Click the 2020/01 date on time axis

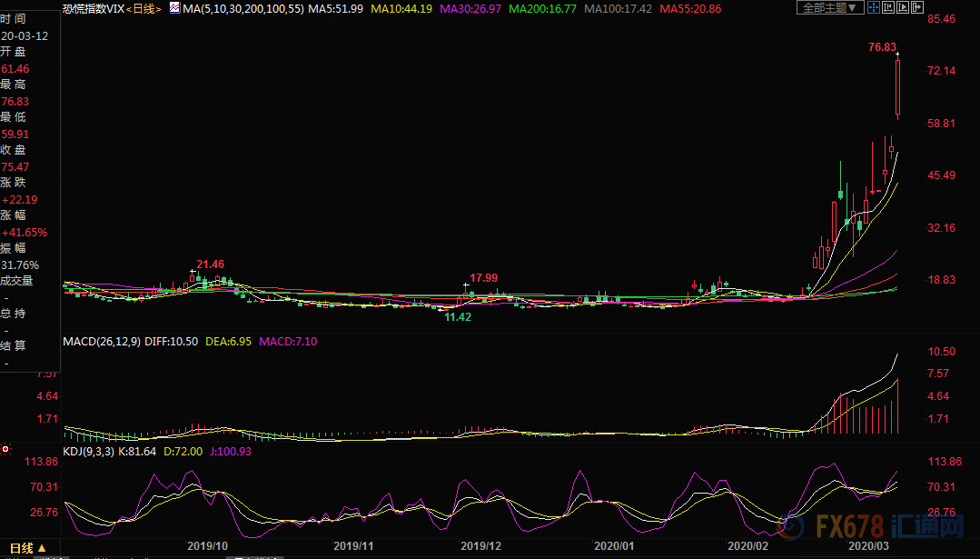tap(613, 546)
